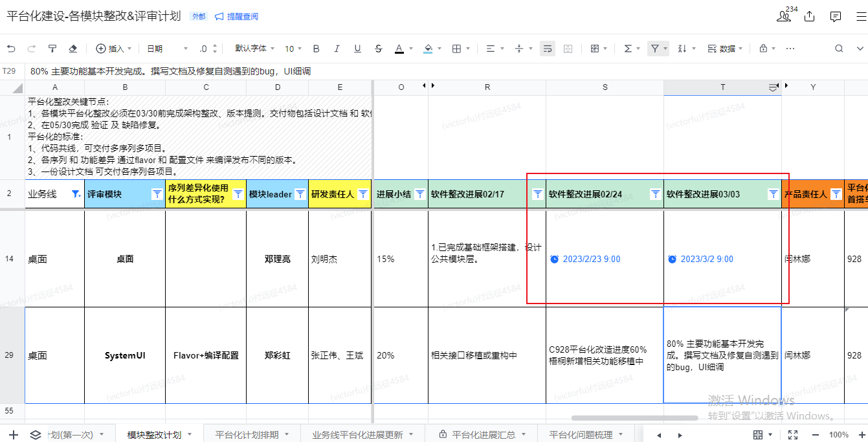Toggle italic text formatting
868x442 pixels.
337,49
